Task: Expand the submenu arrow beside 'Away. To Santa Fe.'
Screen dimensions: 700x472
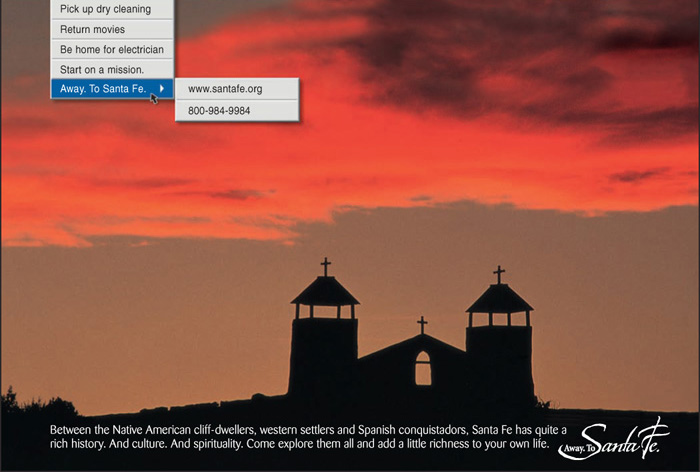Action: coord(163,89)
